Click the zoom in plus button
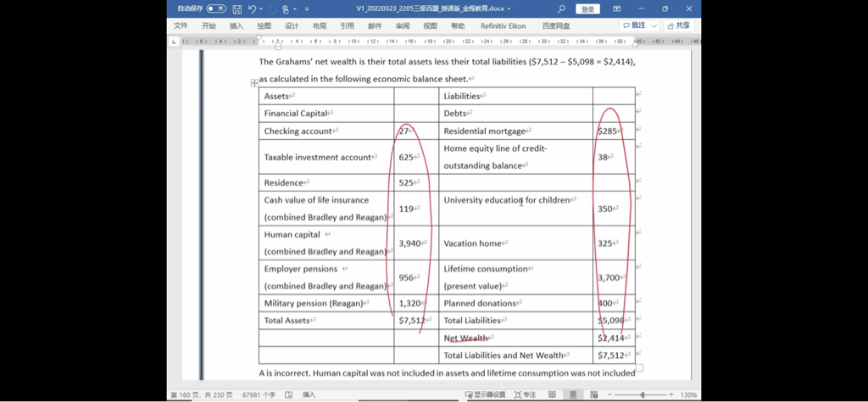 pyautogui.click(x=671, y=395)
